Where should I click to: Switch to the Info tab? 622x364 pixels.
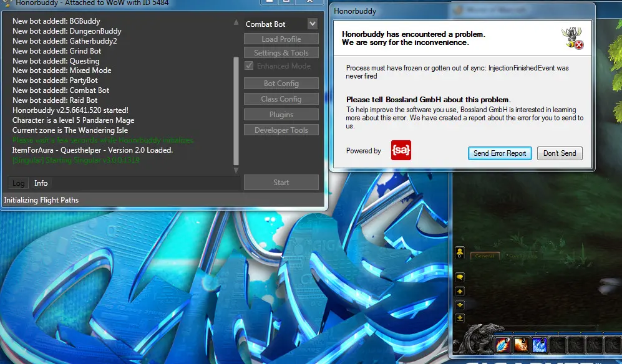click(41, 183)
